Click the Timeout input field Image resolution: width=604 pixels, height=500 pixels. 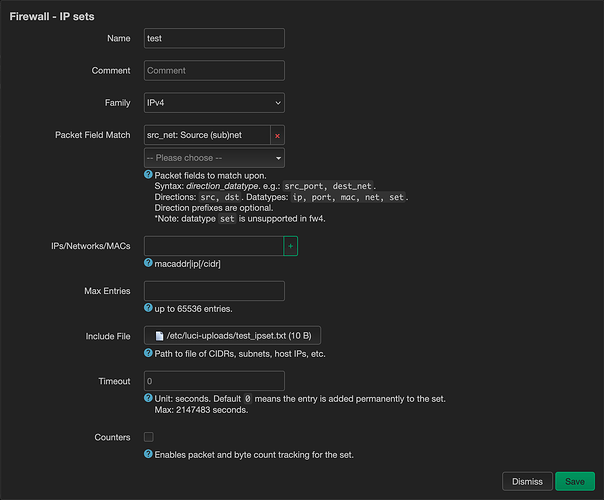(x=214, y=381)
